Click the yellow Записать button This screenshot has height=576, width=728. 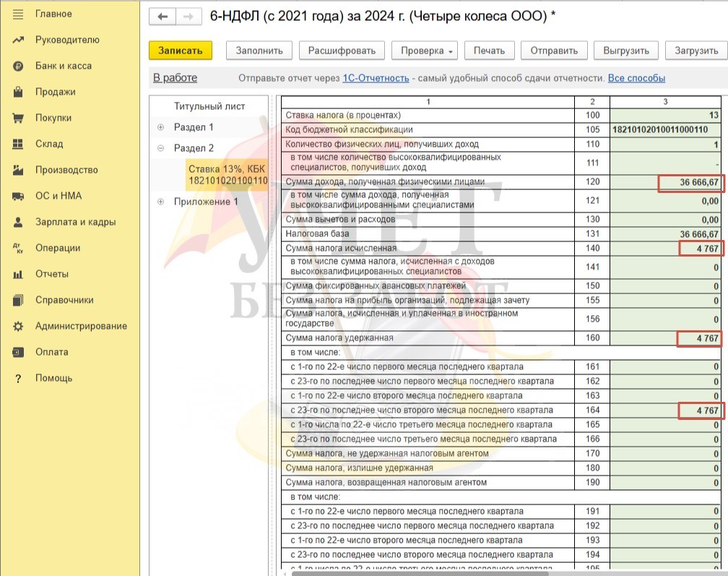(x=180, y=51)
